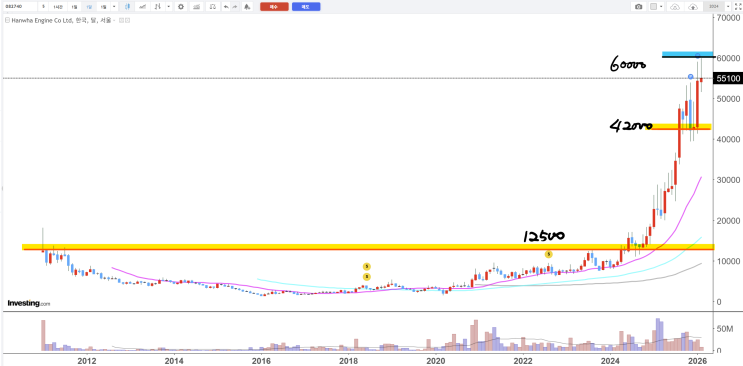
Task: Select the highlighted blue interval tab
Action: (x=88, y=7)
